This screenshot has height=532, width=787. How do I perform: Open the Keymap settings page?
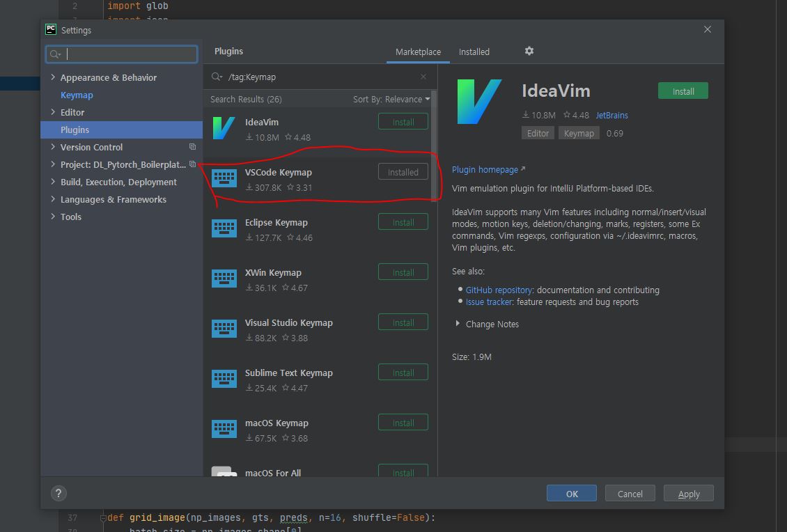pos(77,95)
